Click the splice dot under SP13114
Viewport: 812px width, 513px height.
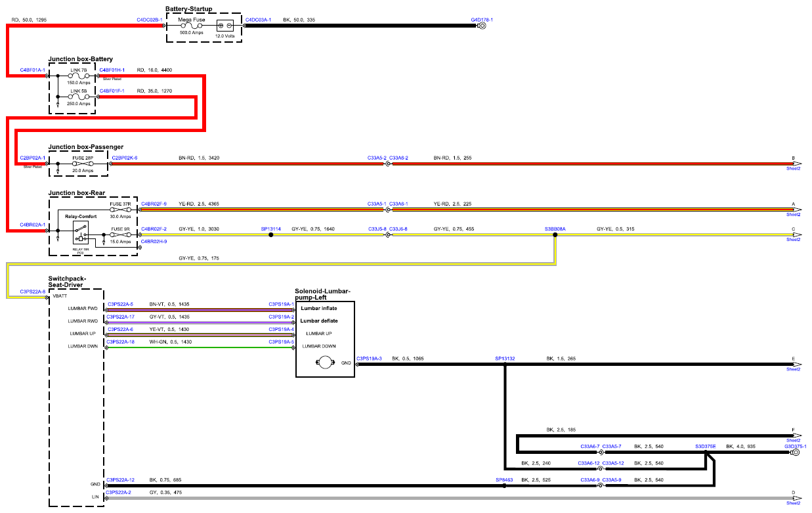(x=270, y=234)
